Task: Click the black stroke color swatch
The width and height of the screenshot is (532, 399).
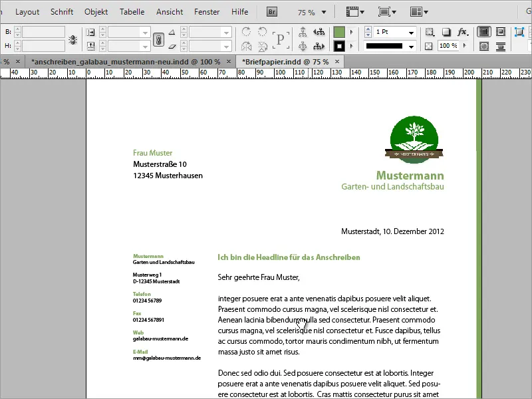Action: point(339,46)
